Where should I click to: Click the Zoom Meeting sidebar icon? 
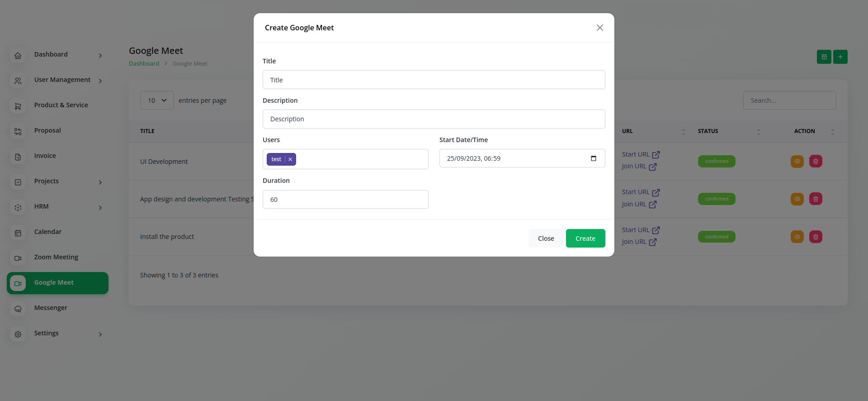pos(18,258)
